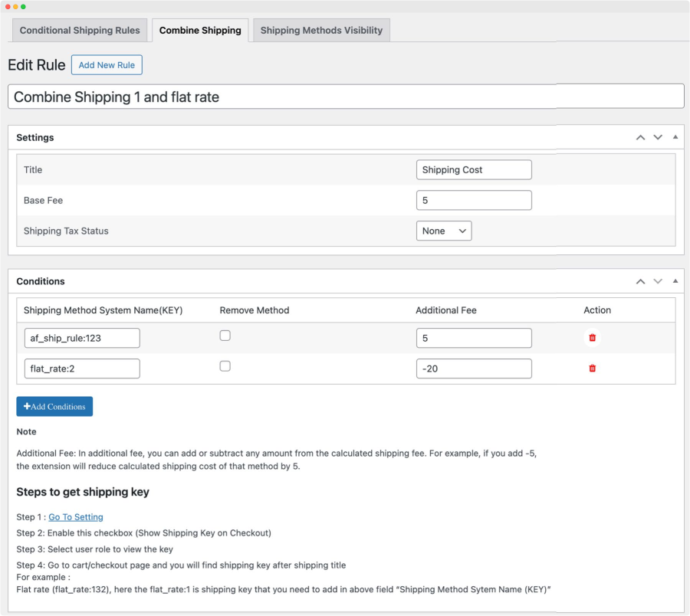Screen dimensions: 690x616
Task: Check Remove Method for flat_rate:2
Action: pos(225,366)
